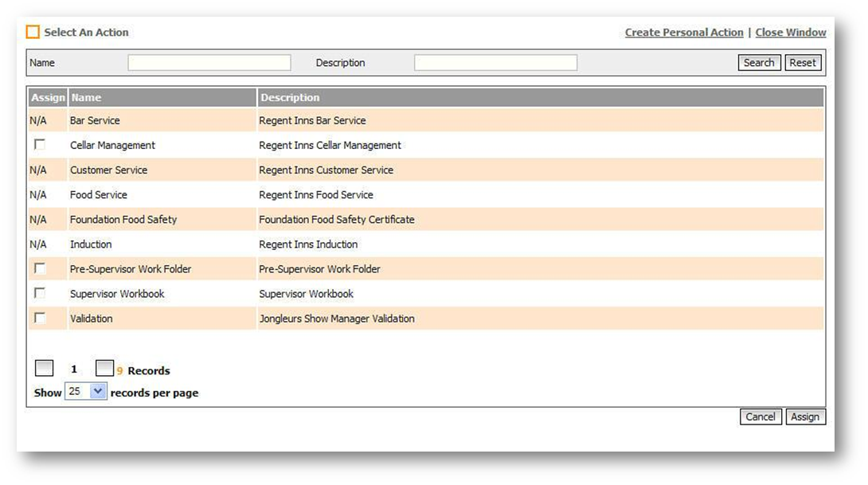Click the next page icon before 9 Records

104,368
